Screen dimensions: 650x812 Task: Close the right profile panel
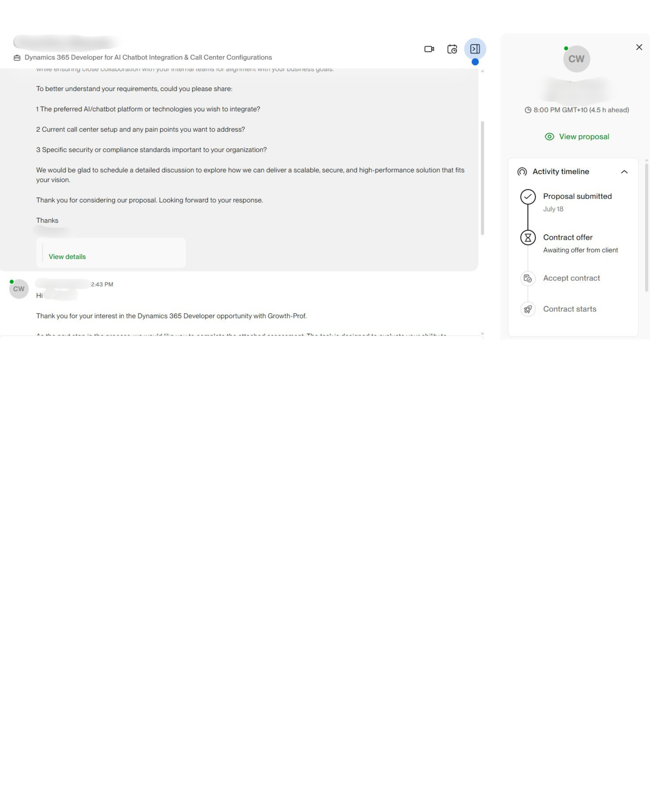pos(639,47)
